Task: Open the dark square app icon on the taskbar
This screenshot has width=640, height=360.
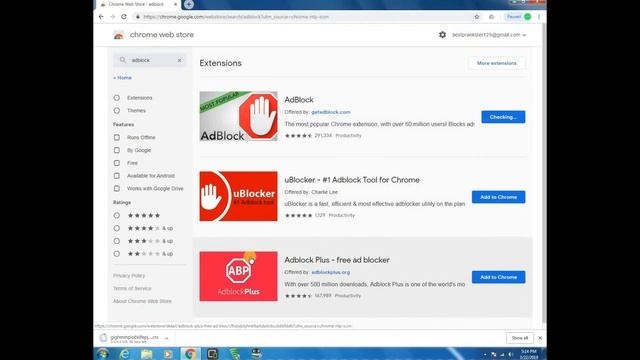Action: tap(212, 353)
